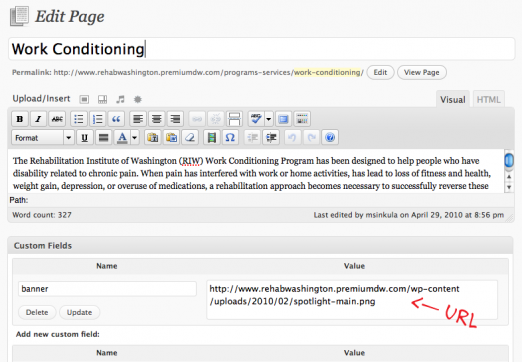Click the Custom Fields panel header
This screenshot has height=362, width=522.
(x=260, y=246)
